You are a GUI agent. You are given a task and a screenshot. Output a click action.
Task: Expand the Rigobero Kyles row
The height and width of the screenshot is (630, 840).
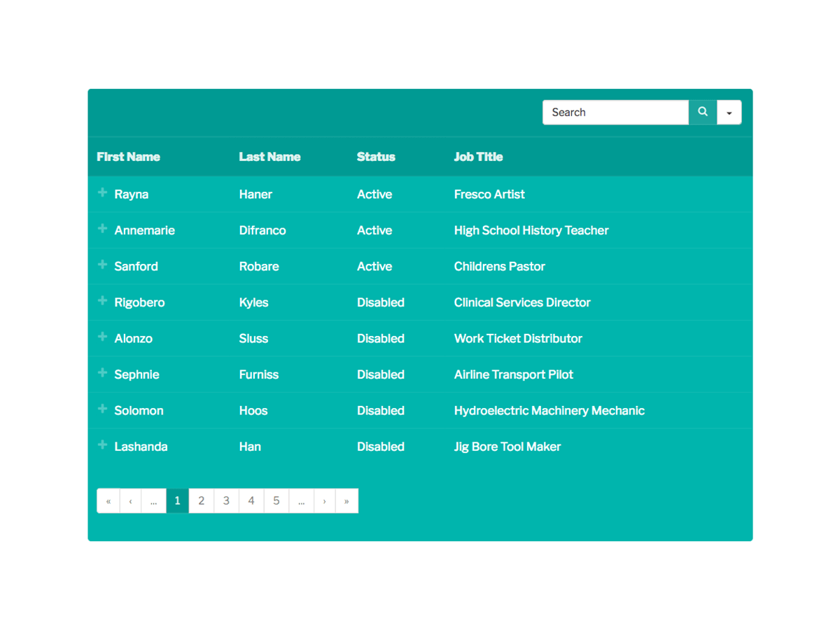(x=102, y=301)
